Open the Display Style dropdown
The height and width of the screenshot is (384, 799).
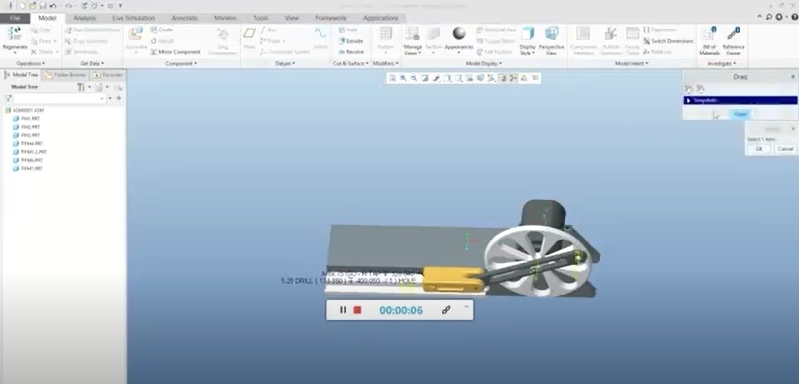pos(527,41)
